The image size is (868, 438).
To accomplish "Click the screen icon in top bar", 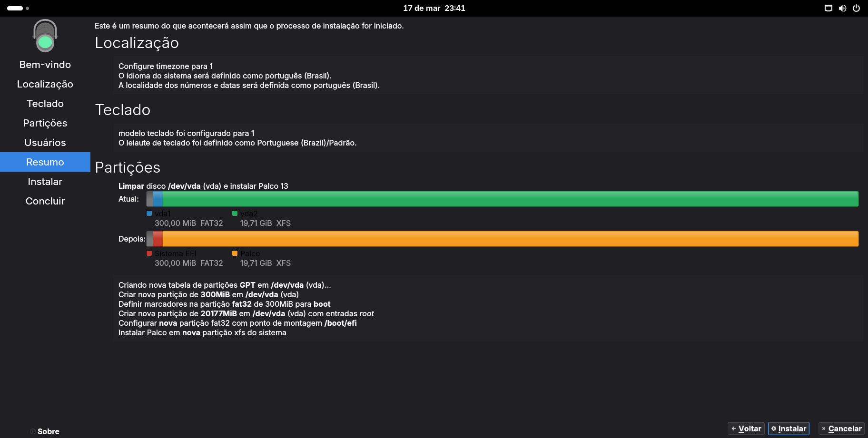I will (x=829, y=8).
